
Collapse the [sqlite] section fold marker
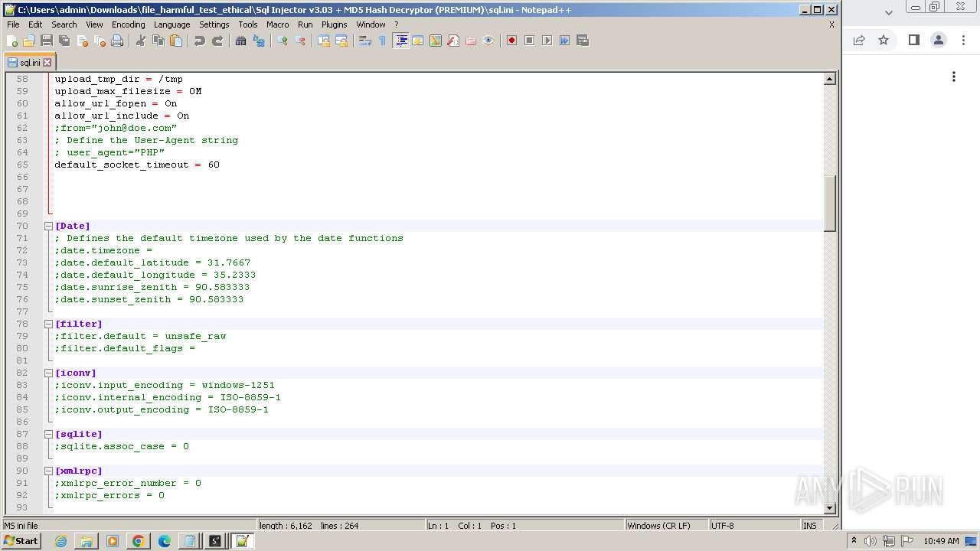(x=48, y=434)
